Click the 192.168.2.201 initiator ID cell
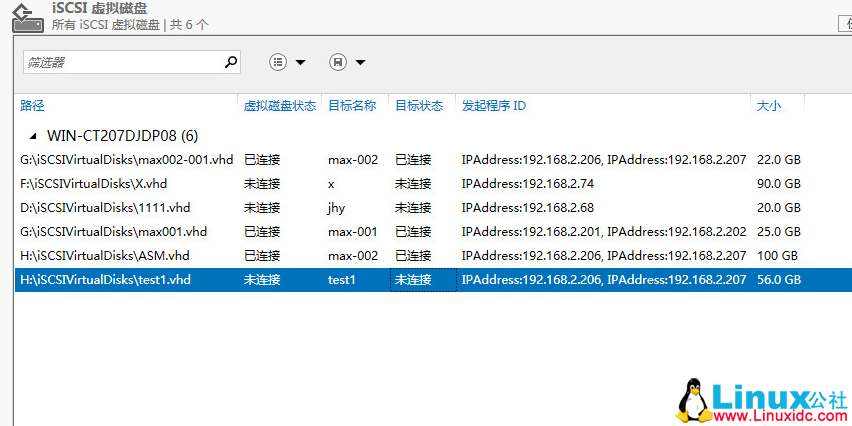 coord(604,232)
